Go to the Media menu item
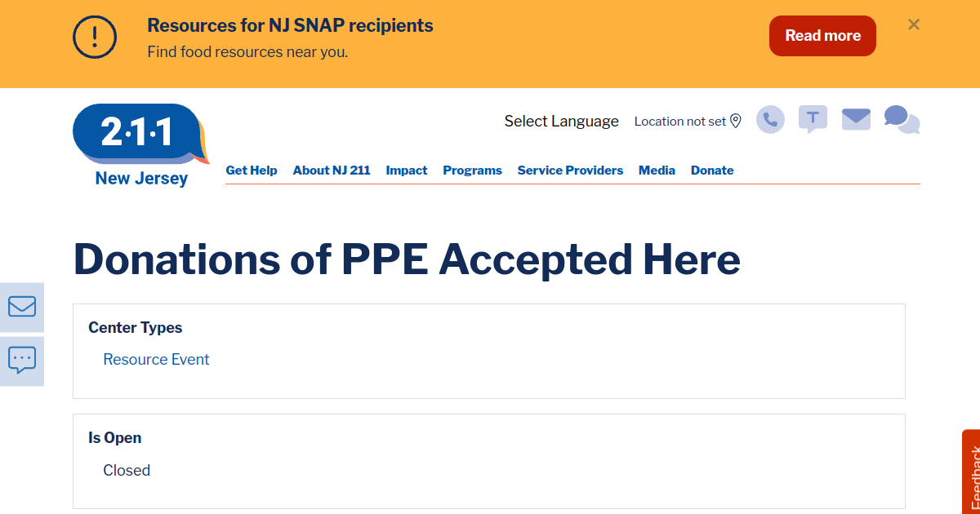980x514 pixels. click(x=657, y=171)
